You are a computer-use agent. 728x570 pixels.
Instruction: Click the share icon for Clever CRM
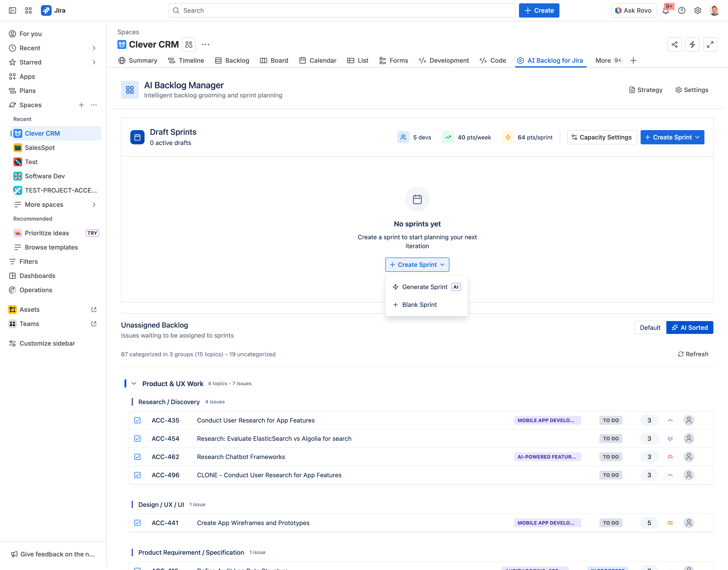[x=674, y=44]
